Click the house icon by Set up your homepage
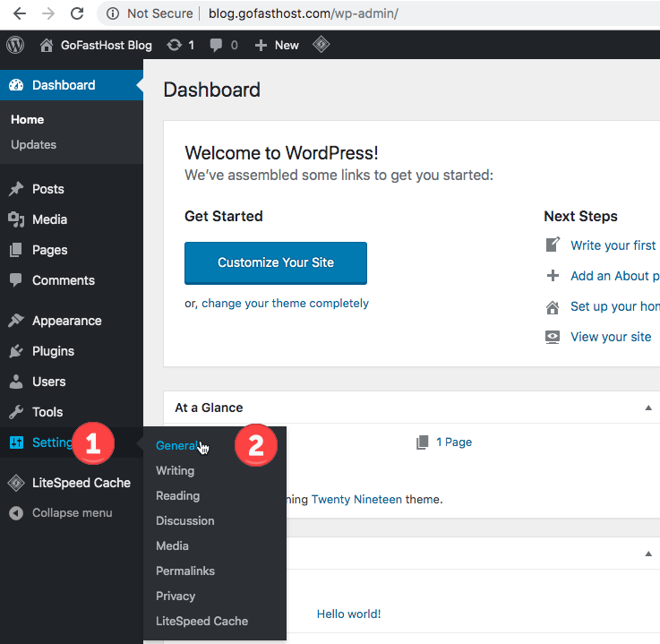660x644 pixels. (553, 307)
